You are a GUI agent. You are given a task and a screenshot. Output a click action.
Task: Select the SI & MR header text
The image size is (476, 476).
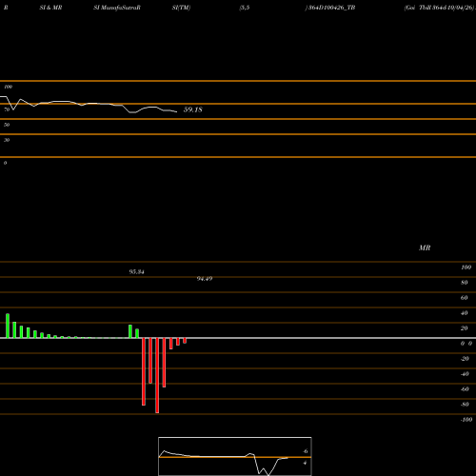point(50,8)
